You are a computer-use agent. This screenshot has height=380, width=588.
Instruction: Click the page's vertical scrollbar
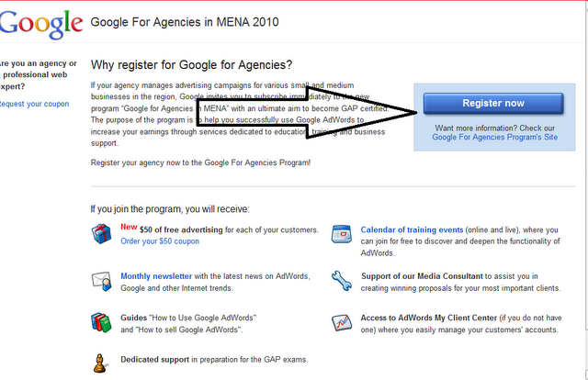tap(586, 190)
